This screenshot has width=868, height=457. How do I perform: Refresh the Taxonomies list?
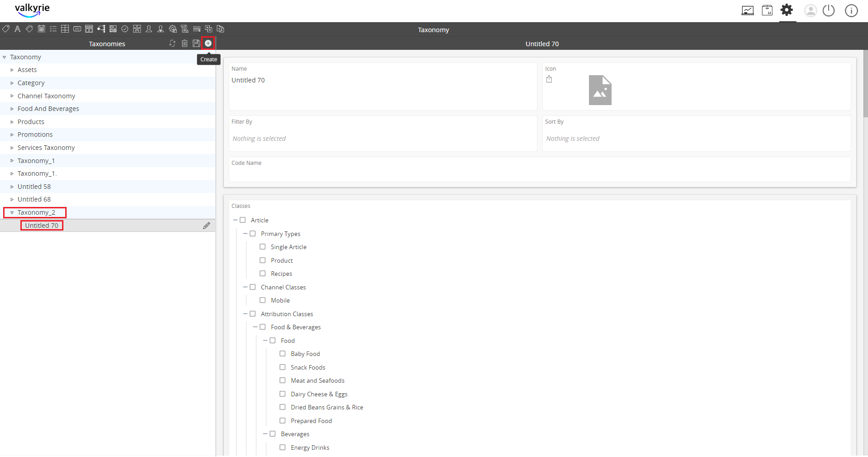click(x=172, y=43)
